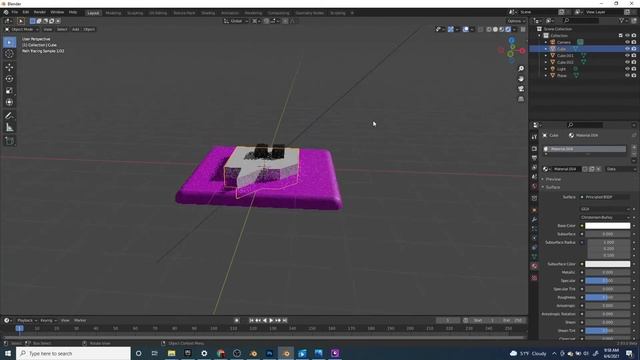The height and width of the screenshot is (360, 640).
Task: Toggle the camera view icon in the viewport
Action: point(521,89)
